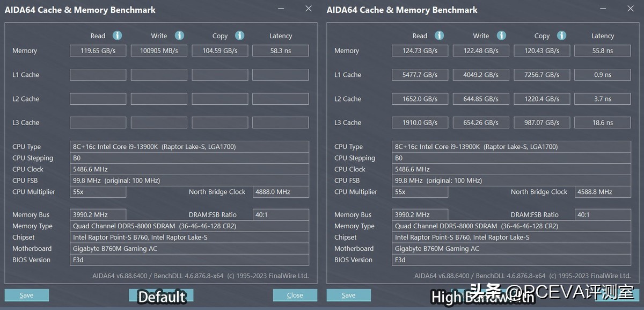
Task: Open the Write info tooltip in the left window
Action: pyautogui.click(x=179, y=35)
